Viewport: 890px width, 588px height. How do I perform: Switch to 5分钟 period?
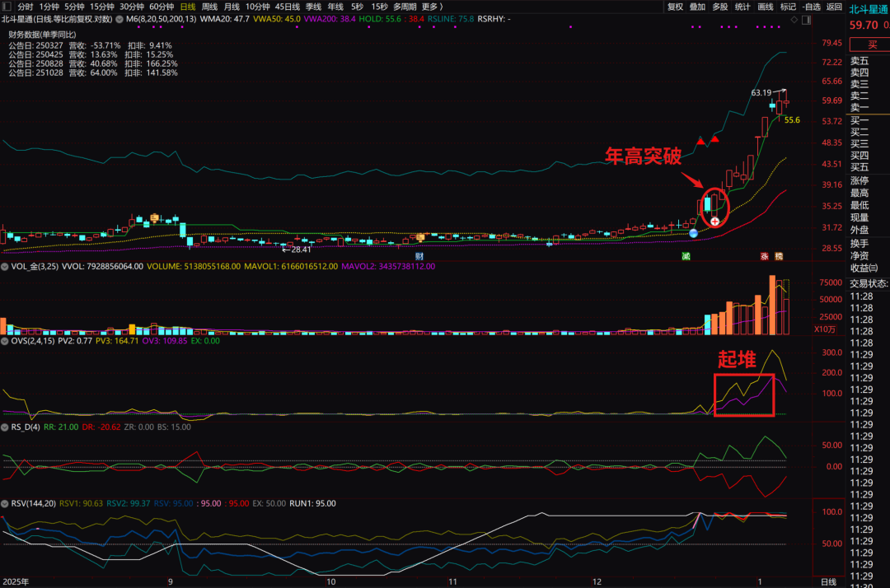pos(74,7)
